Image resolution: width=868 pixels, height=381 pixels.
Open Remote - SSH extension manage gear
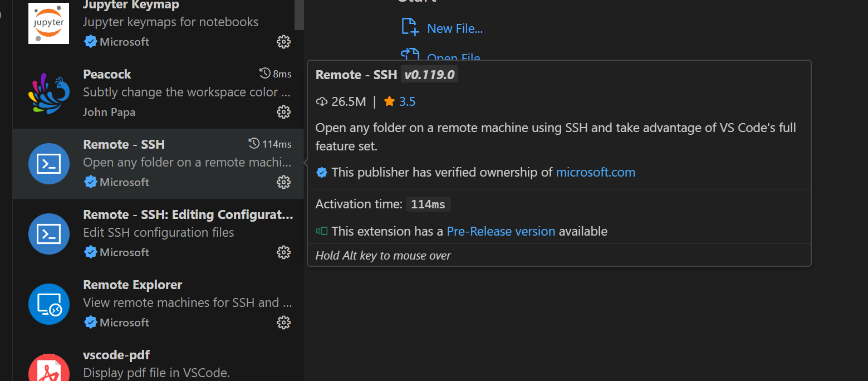[x=284, y=182]
